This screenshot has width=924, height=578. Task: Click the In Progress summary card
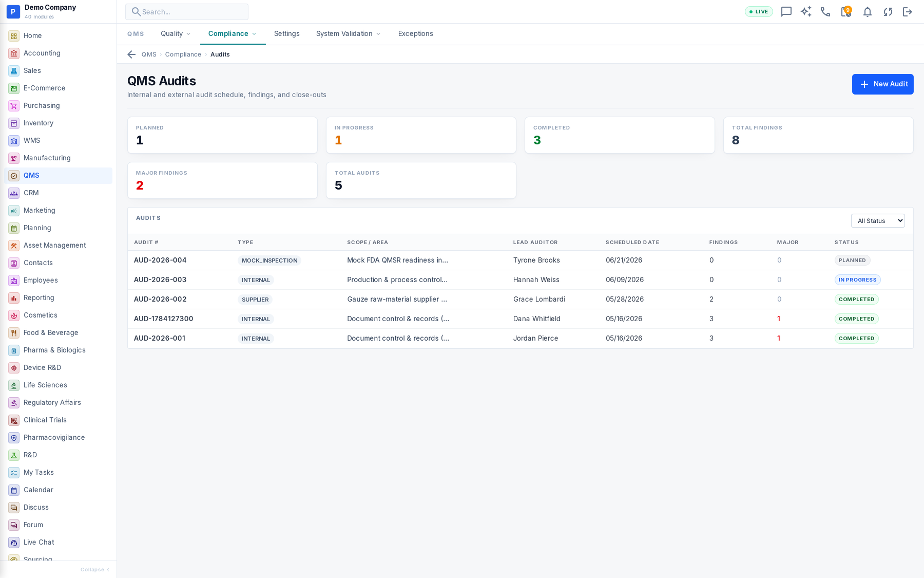(x=421, y=135)
